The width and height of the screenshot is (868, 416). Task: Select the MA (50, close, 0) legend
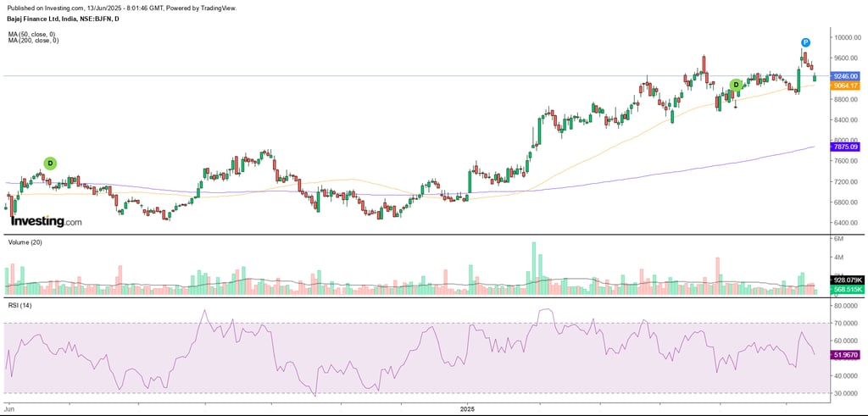pos(33,34)
